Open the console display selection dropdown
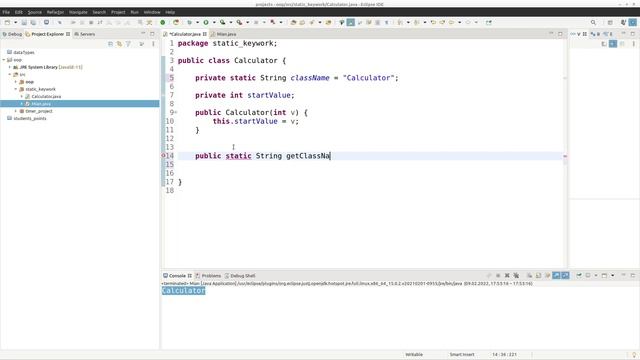The width and height of the screenshot is (640, 360). (x=596, y=276)
